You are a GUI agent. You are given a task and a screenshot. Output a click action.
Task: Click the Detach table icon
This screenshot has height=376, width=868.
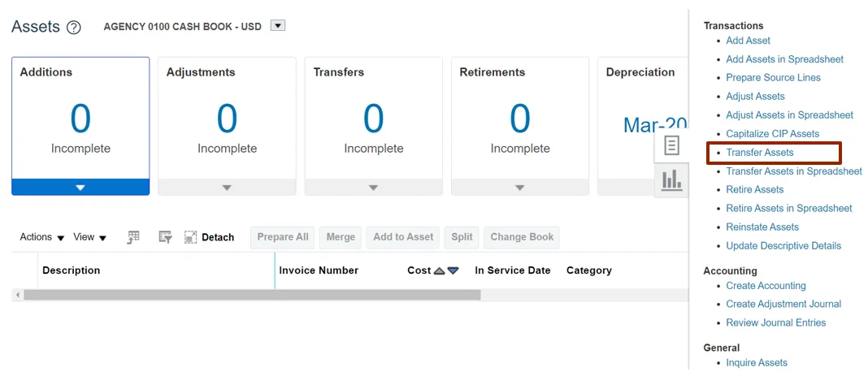pos(191,237)
